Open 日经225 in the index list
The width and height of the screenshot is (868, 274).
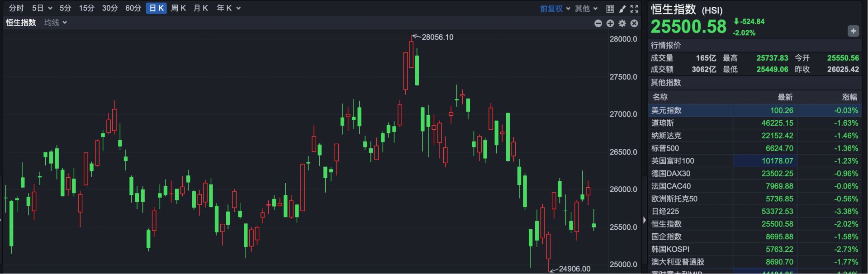665,211
